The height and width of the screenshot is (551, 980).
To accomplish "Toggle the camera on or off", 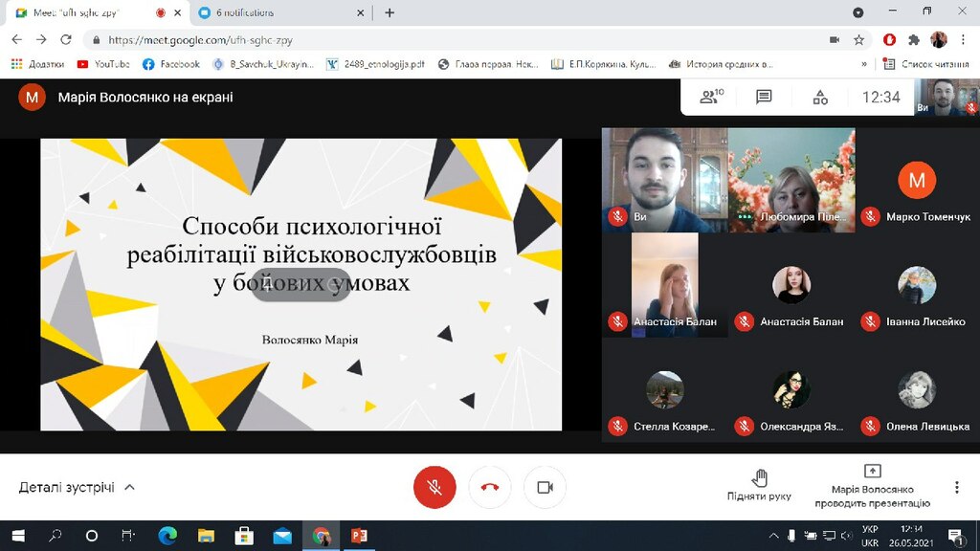I will [x=545, y=487].
